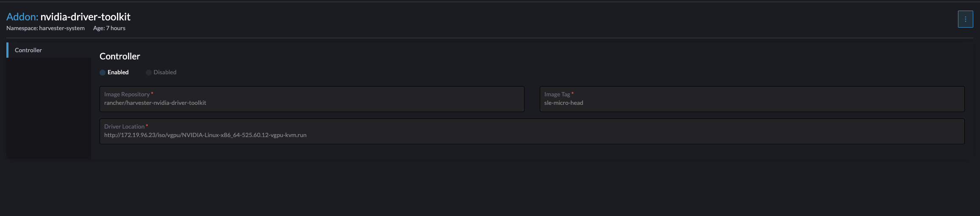Click the nvidia-driver-toolkit page title
The height and width of the screenshot is (216, 980).
85,17
